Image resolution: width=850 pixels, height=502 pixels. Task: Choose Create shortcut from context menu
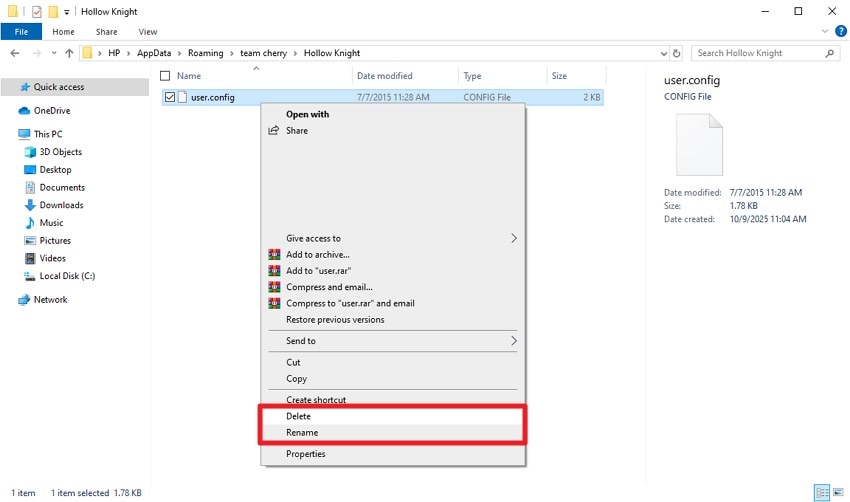coord(393,400)
